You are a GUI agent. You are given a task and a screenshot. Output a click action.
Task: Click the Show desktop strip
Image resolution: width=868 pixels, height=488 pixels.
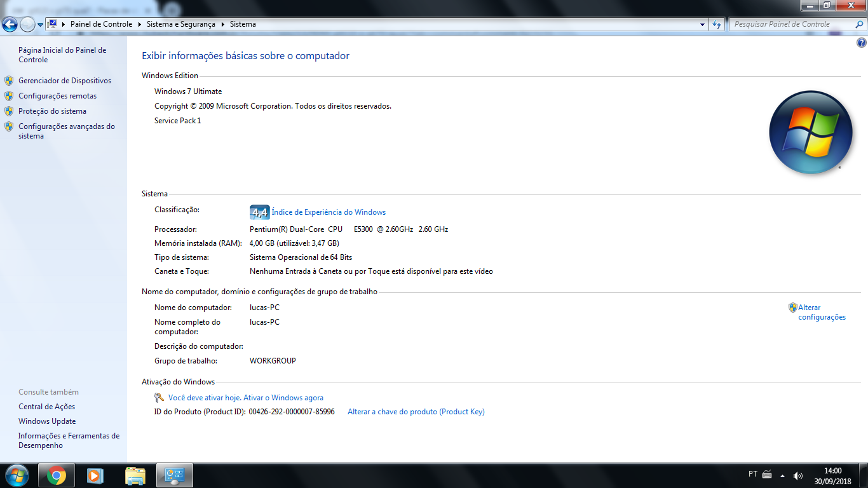(x=864, y=475)
